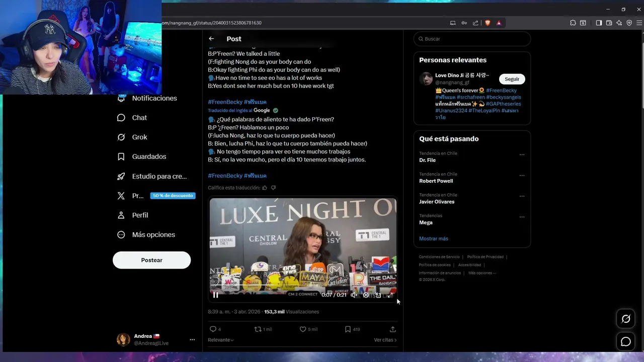Open Notificaciones in the sidebar

pos(147,99)
